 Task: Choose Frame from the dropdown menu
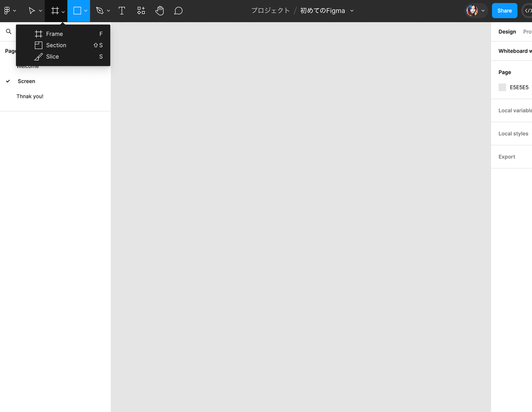tap(63, 34)
